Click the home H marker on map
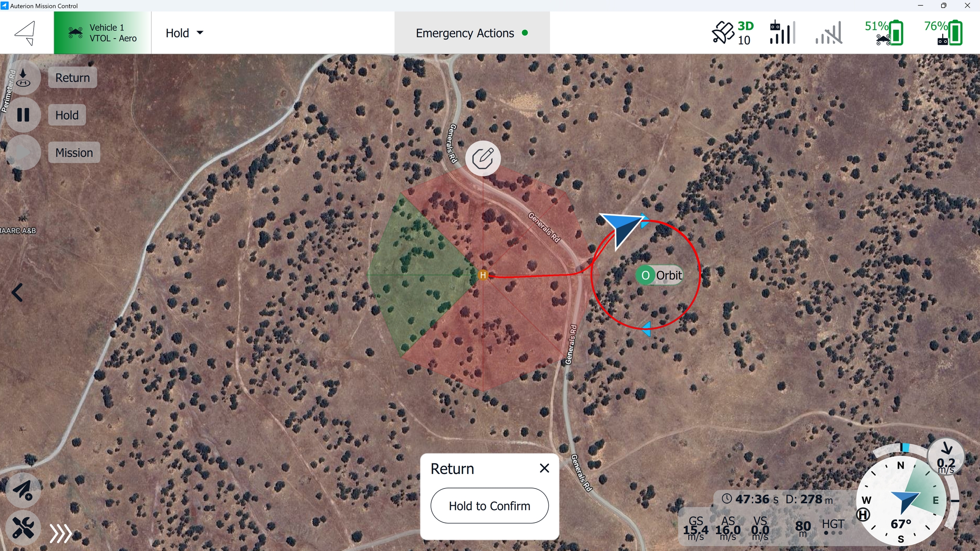 tap(483, 275)
